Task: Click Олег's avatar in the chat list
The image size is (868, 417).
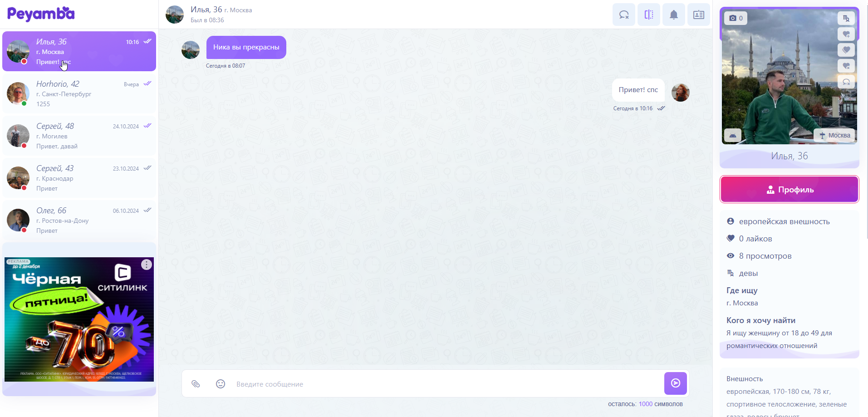Action: (x=18, y=220)
